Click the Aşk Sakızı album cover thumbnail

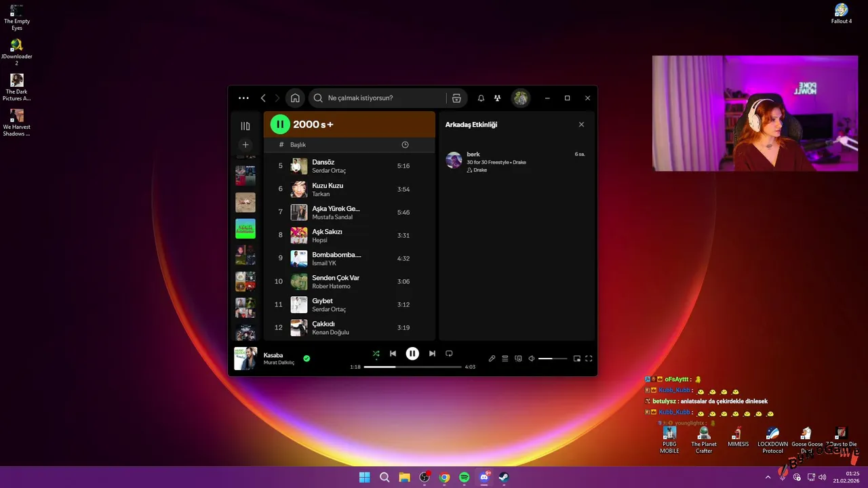coord(299,235)
